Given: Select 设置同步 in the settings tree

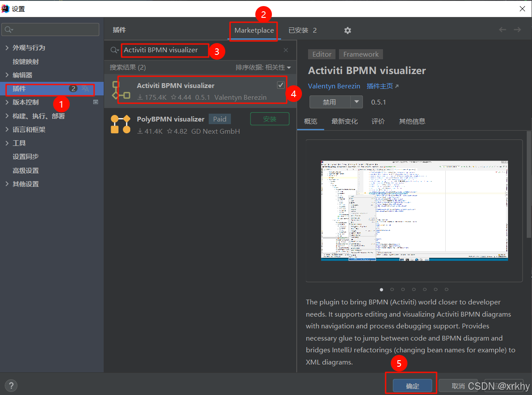Looking at the screenshot, I should [26, 157].
